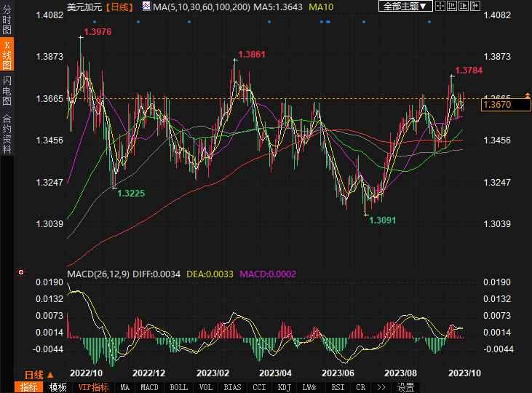This screenshot has height=393, width=532.
Task: Open 闪电图 in the left sidebar
Action: 7,90
